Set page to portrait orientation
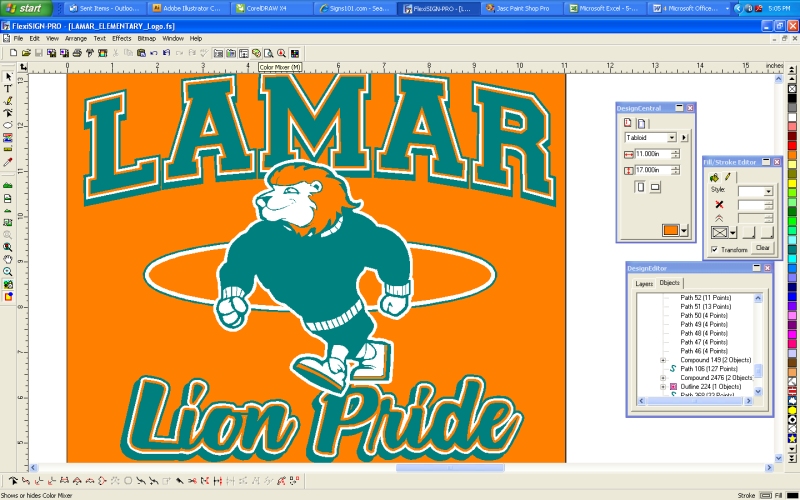 click(641, 187)
